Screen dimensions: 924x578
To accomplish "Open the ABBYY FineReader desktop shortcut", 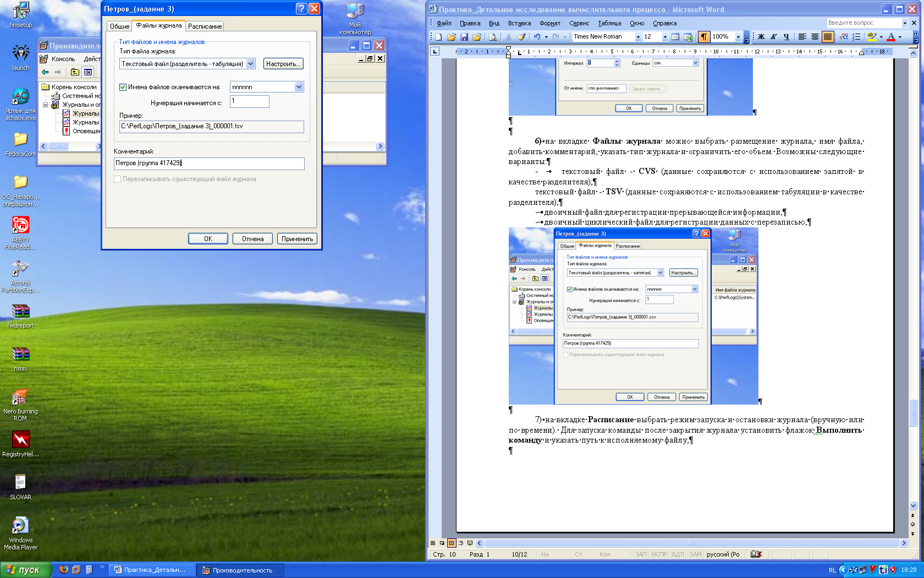I will pos(20,232).
